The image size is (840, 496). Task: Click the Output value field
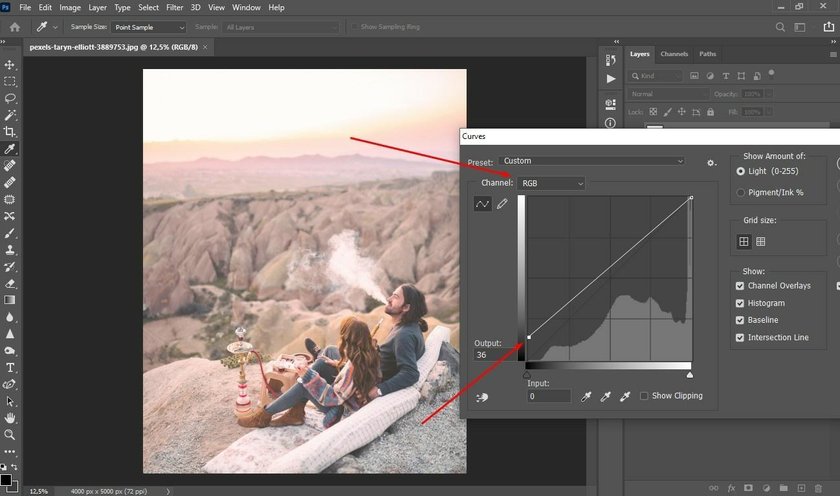(494, 355)
